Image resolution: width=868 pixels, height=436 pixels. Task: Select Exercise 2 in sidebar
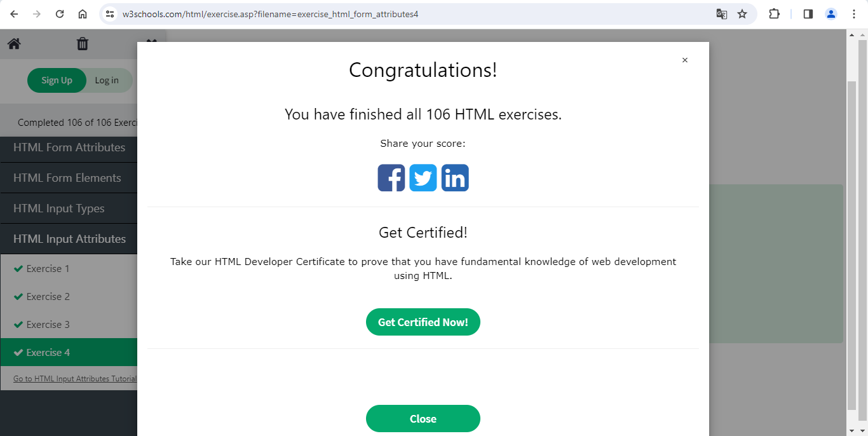(48, 297)
